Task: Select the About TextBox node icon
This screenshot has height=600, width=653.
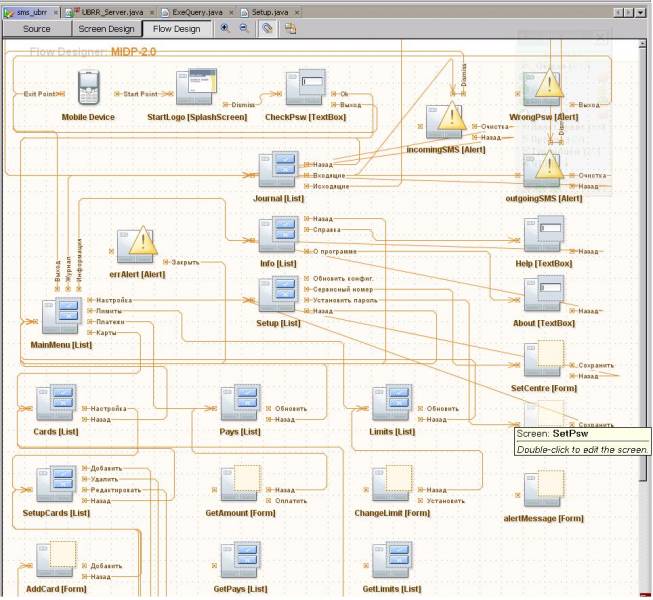Action: 544,294
